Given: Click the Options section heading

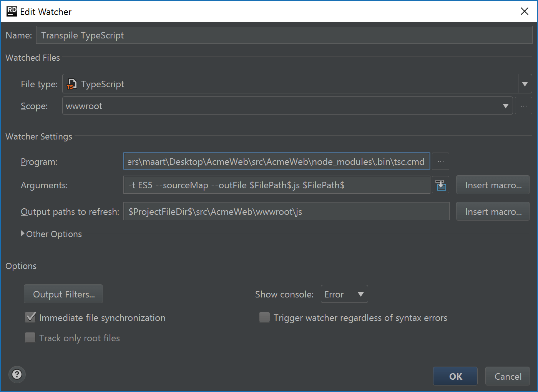Looking at the screenshot, I should (21, 266).
